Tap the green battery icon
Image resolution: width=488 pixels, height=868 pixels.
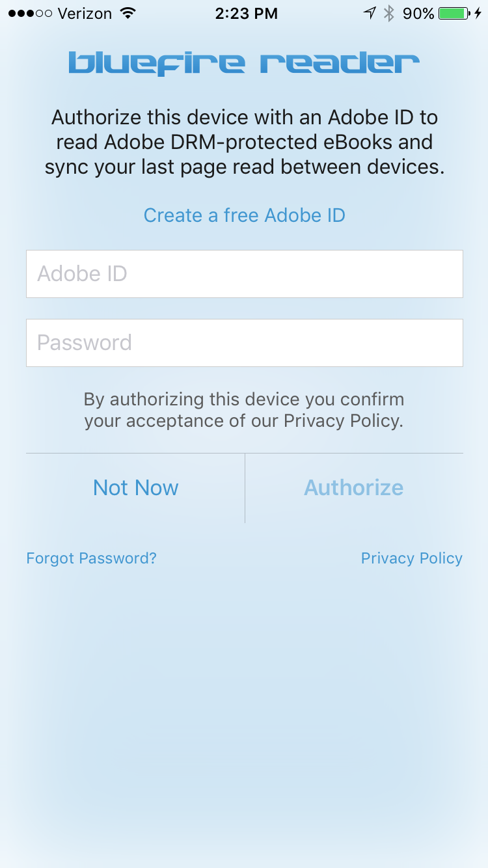(455, 13)
